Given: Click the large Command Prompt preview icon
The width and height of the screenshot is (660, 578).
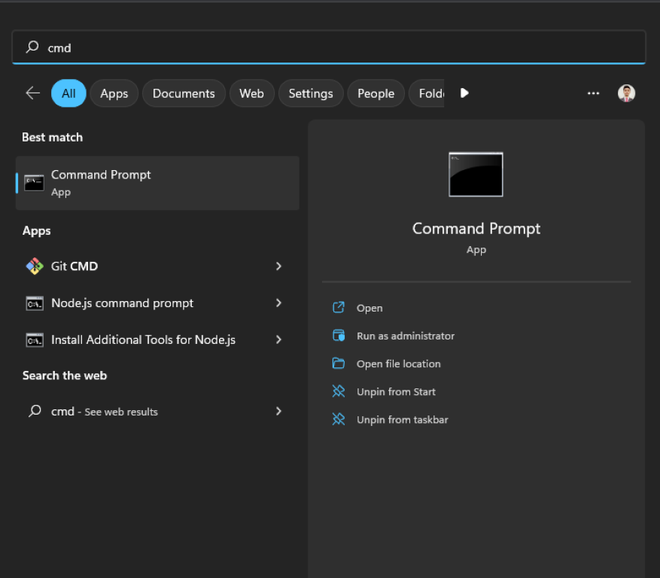Looking at the screenshot, I should (476, 175).
